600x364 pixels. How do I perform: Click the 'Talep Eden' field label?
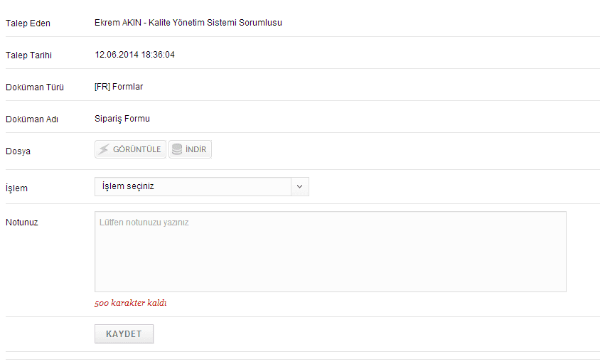pyautogui.click(x=28, y=23)
